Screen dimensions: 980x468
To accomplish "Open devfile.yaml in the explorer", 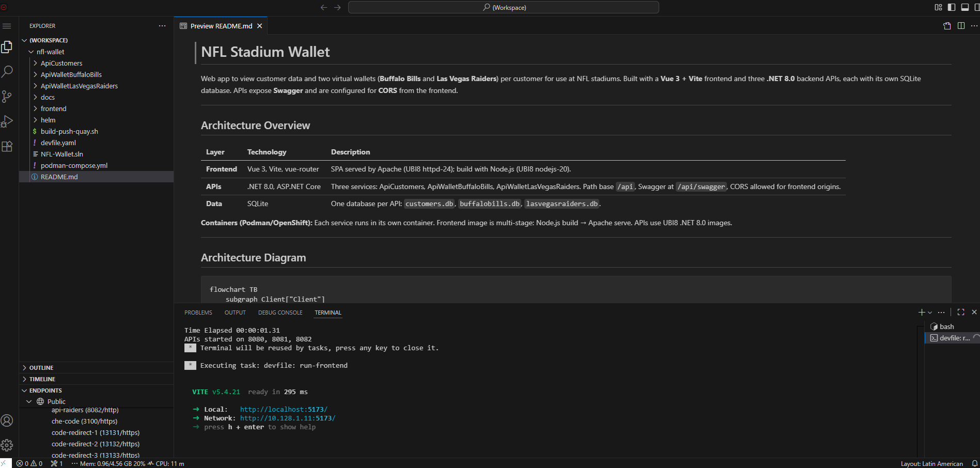I will click(58, 143).
